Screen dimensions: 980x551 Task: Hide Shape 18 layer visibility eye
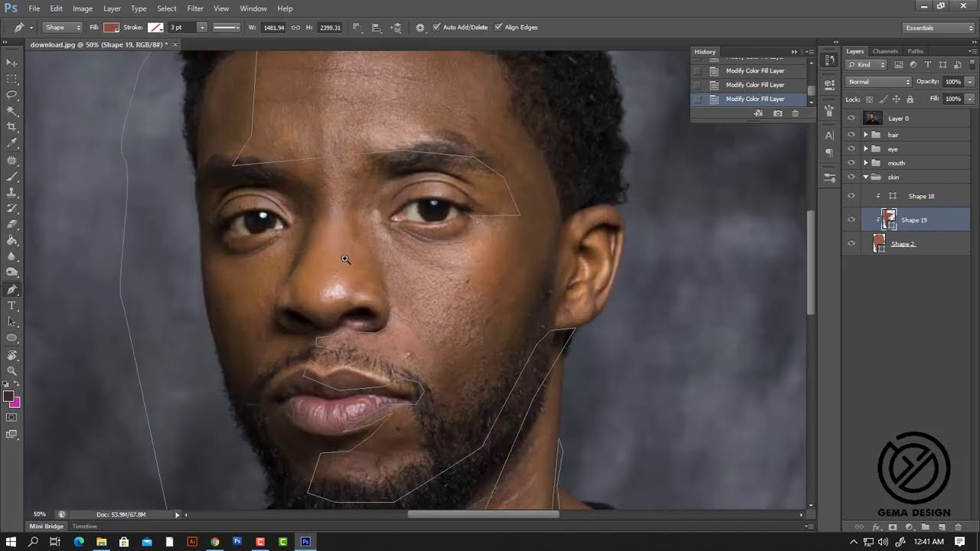click(851, 196)
